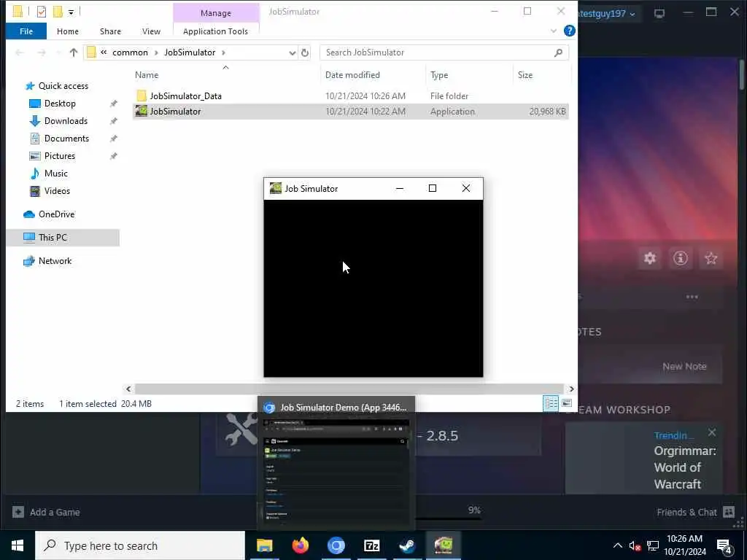The height and width of the screenshot is (560, 747).
Task: Click the forward navigation arrow
Action: [42, 52]
